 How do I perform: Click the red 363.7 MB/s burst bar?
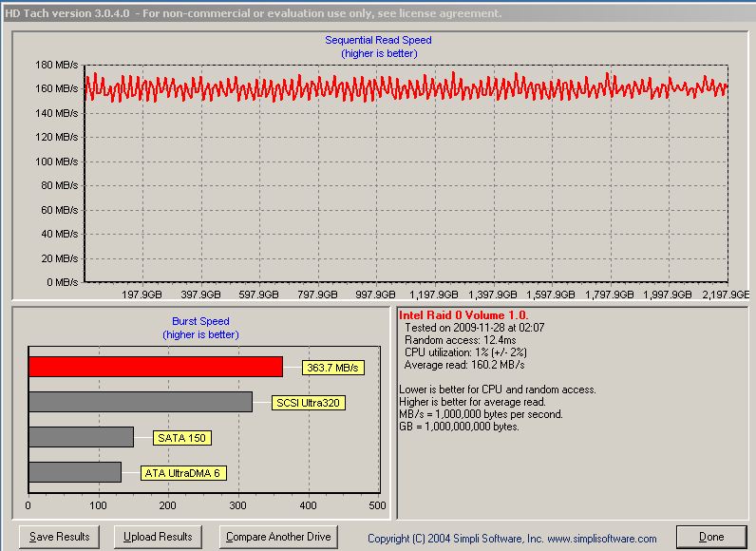[x=156, y=367]
